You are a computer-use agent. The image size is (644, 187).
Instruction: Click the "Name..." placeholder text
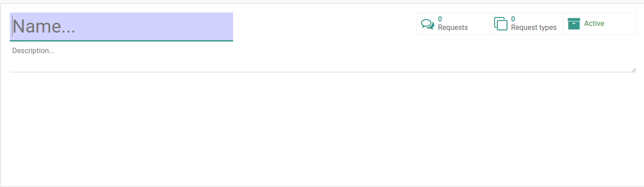(x=44, y=27)
